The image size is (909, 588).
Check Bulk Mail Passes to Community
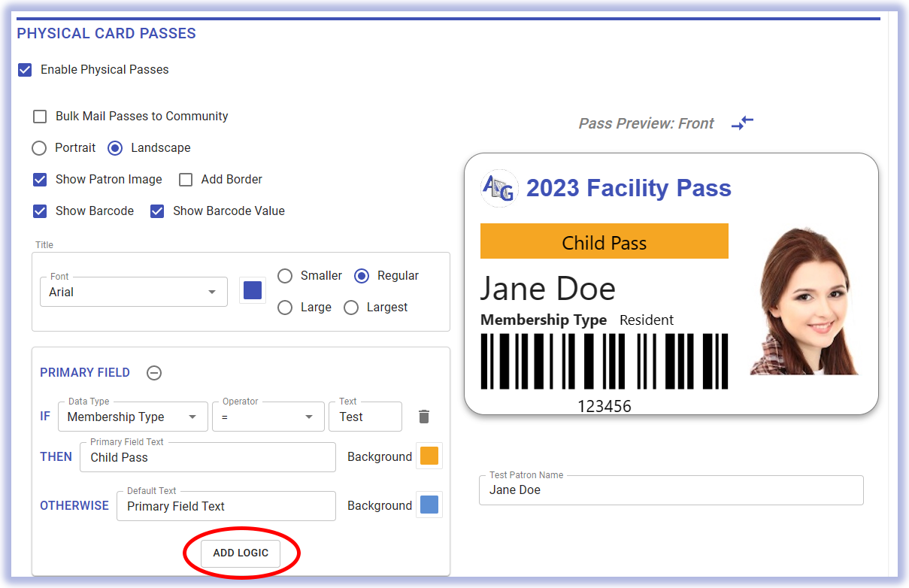click(40, 117)
